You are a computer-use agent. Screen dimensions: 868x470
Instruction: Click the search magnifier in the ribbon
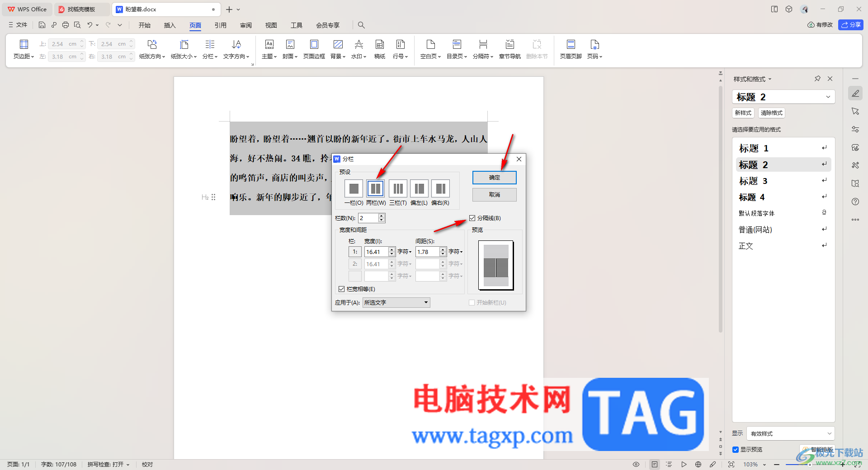(x=361, y=25)
